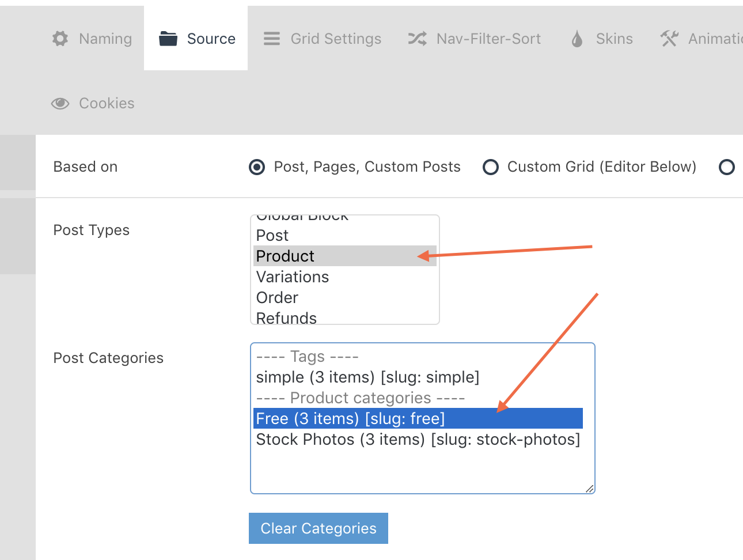
Task: Open the Nav-Filter-Sort tab label
Action: coord(488,39)
